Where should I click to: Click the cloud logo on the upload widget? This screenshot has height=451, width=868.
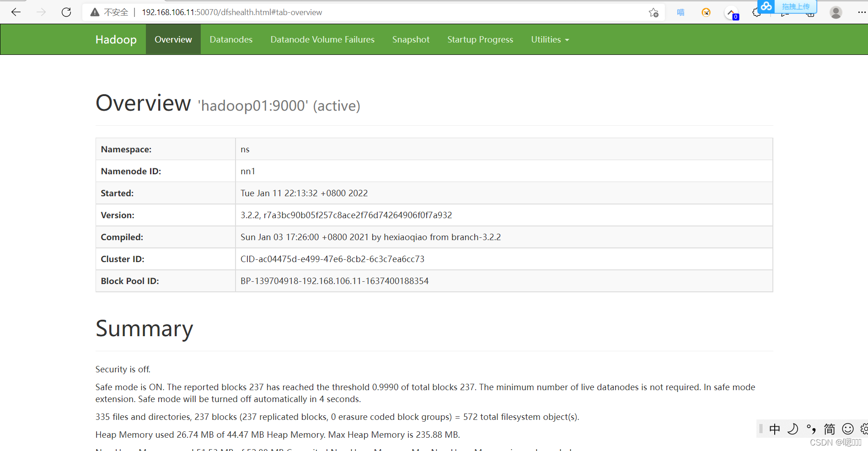[x=766, y=6]
